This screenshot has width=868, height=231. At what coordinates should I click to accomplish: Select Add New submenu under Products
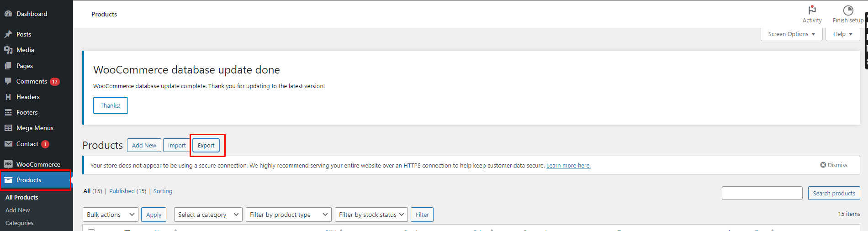pyautogui.click(x=17, y=210)
